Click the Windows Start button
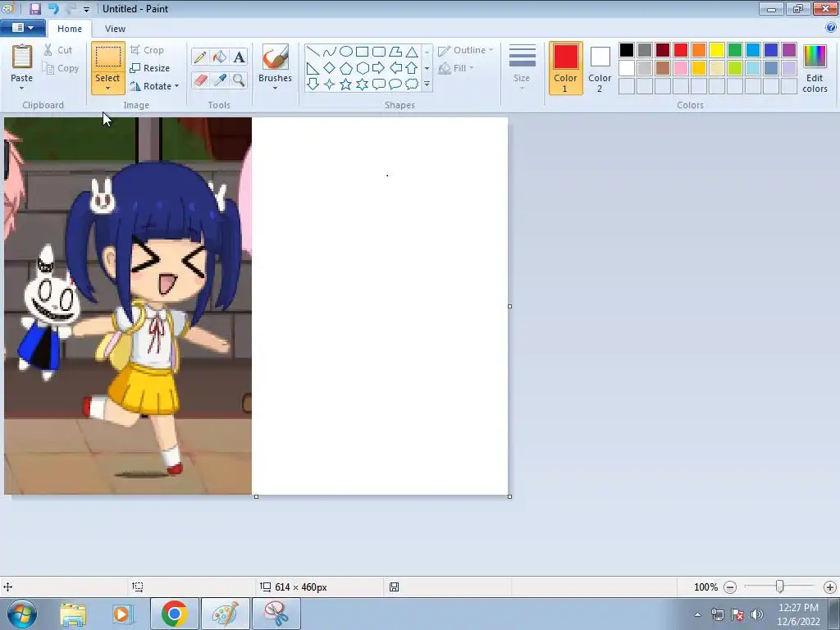The image size is (840, 630). (22, 614)
